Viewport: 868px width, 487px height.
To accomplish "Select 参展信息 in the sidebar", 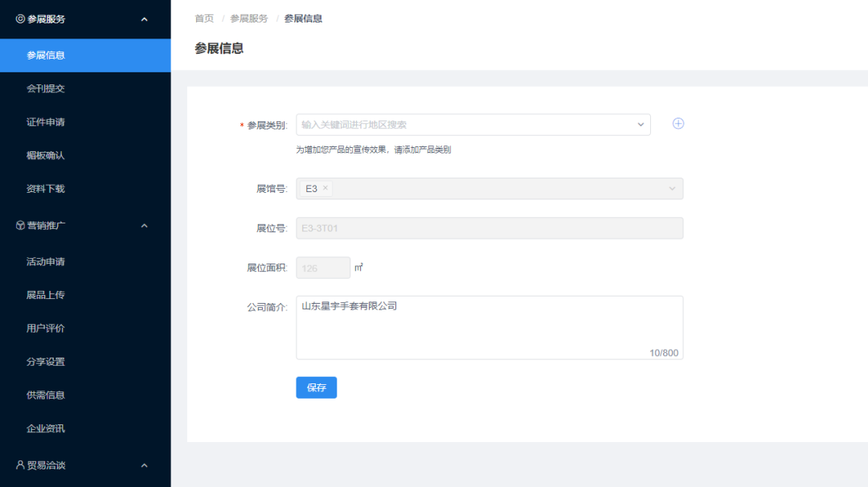I will pos(85,55).
